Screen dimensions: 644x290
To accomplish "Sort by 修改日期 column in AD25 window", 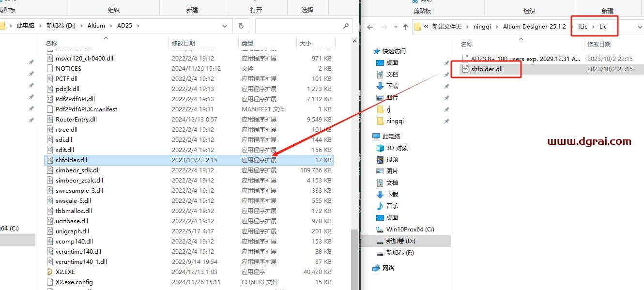I will [x=183, y=44].
